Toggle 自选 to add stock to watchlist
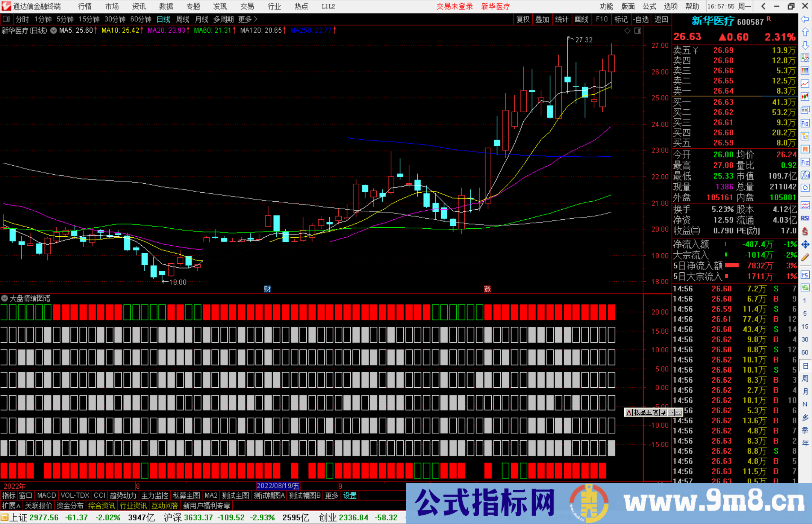The image size is (812, 524). tap(641, 19)
